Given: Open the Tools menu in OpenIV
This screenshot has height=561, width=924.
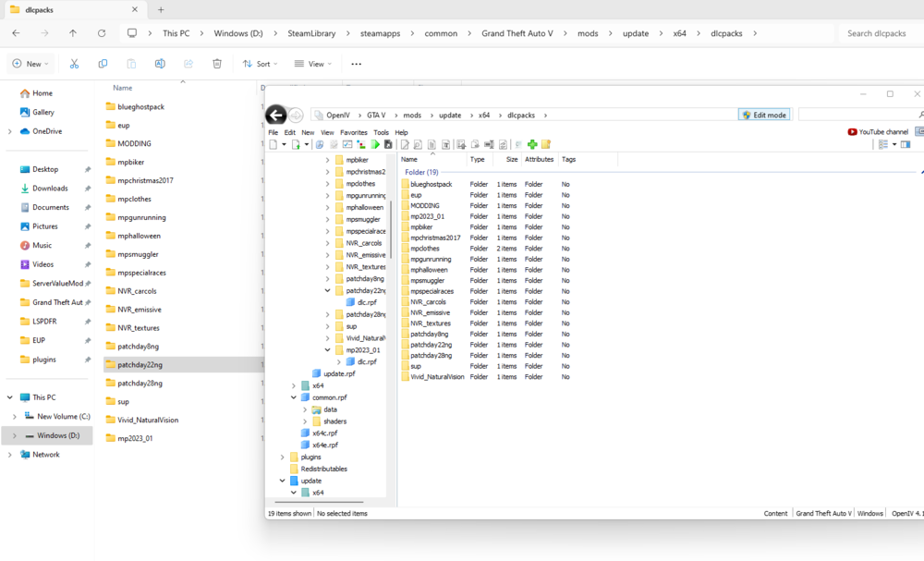Looking at the screenshot, I should coord(381,132).
